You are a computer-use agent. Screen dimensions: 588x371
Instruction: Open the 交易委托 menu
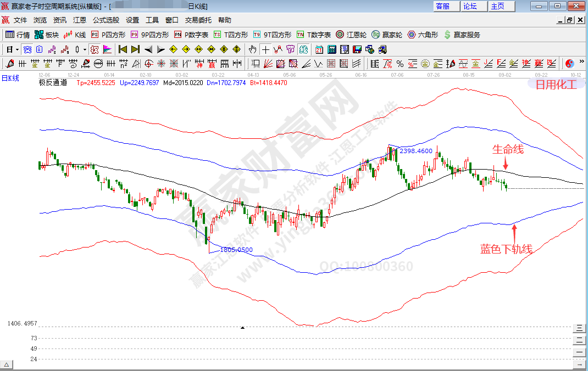[x=198, y=20]
